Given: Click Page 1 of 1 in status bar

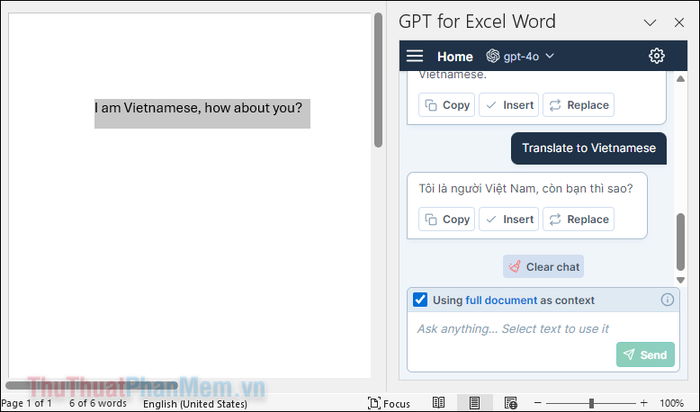Looking at the screenshot, I should click(x=27, y=404).
